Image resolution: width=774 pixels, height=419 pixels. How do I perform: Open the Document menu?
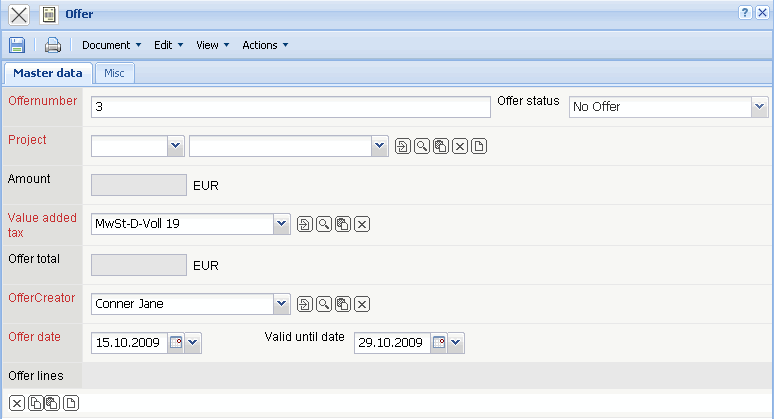[111, 45]
